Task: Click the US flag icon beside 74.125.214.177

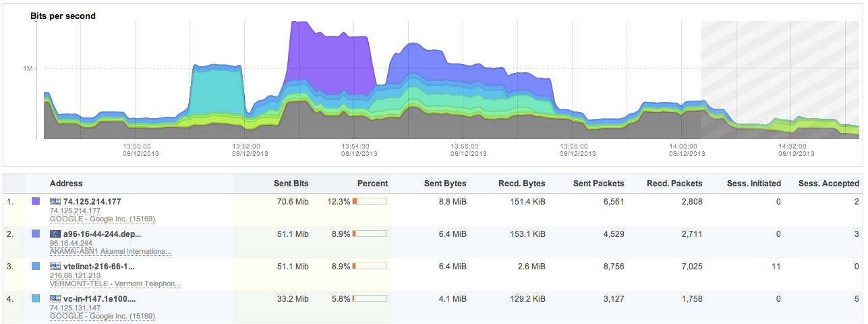Action: click(55, 201)
